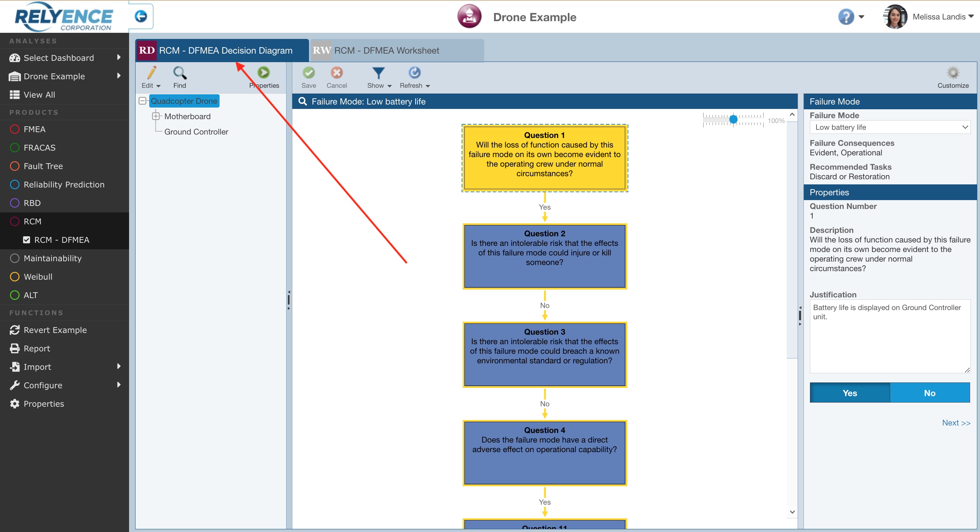Click the Save checkmark icon
980x532 pixels.
pyautogui.click(x=309, y=73)
